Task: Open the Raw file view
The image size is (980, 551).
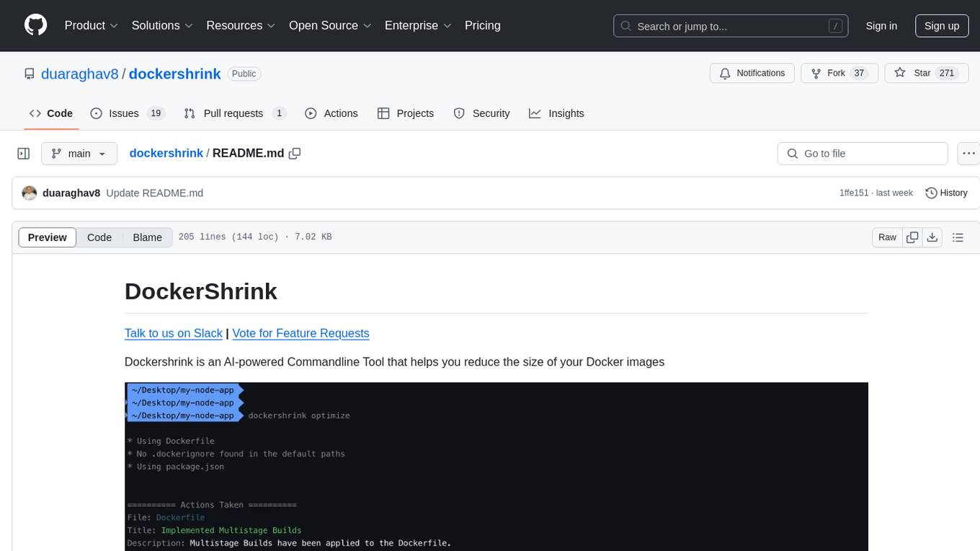Action: [887, 237]
